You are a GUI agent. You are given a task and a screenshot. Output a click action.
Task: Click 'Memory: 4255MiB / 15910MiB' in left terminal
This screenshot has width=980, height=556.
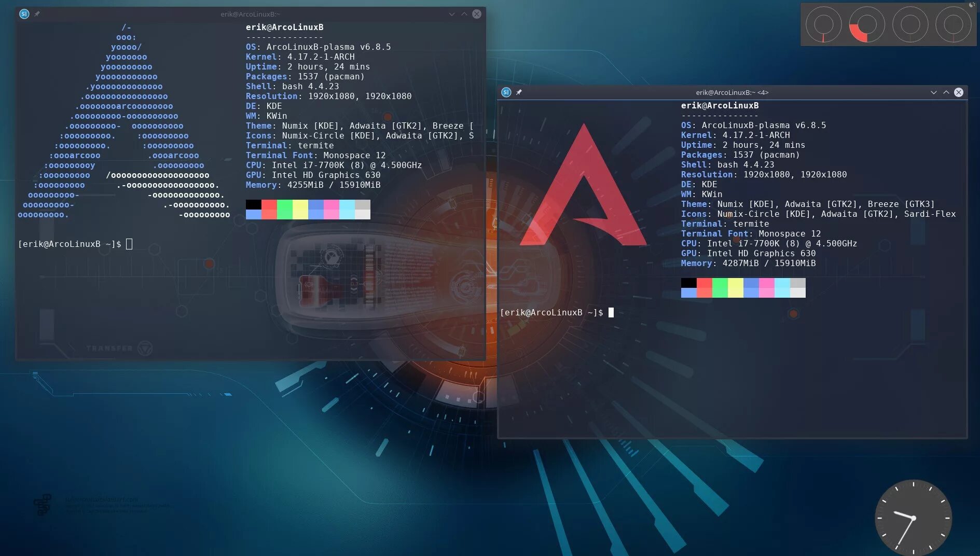(313, 185)
